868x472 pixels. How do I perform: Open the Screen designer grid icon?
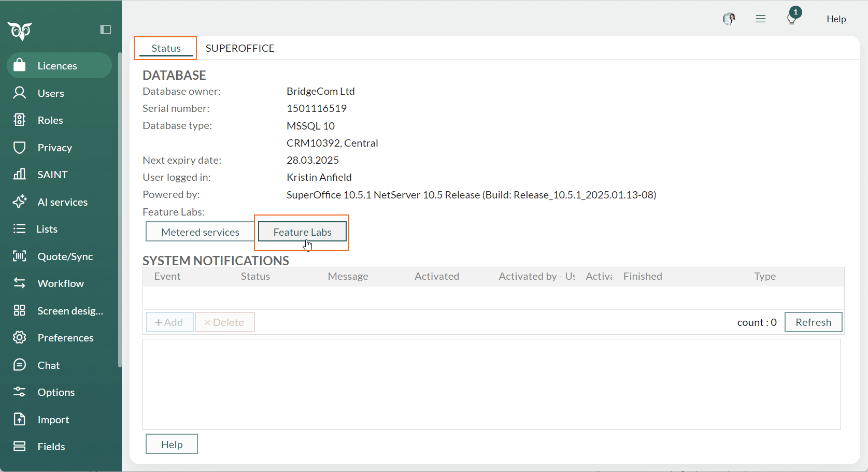[x=20, y=310]
